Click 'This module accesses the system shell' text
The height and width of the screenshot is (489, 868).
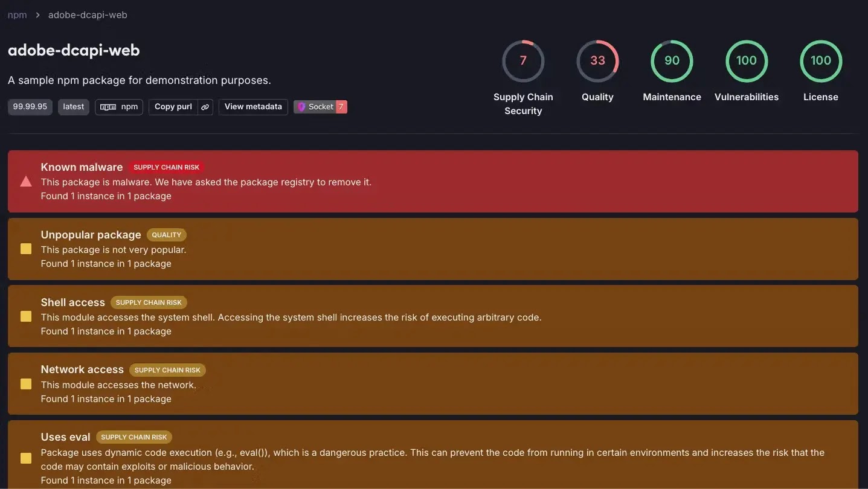click(x=291, y=317)
